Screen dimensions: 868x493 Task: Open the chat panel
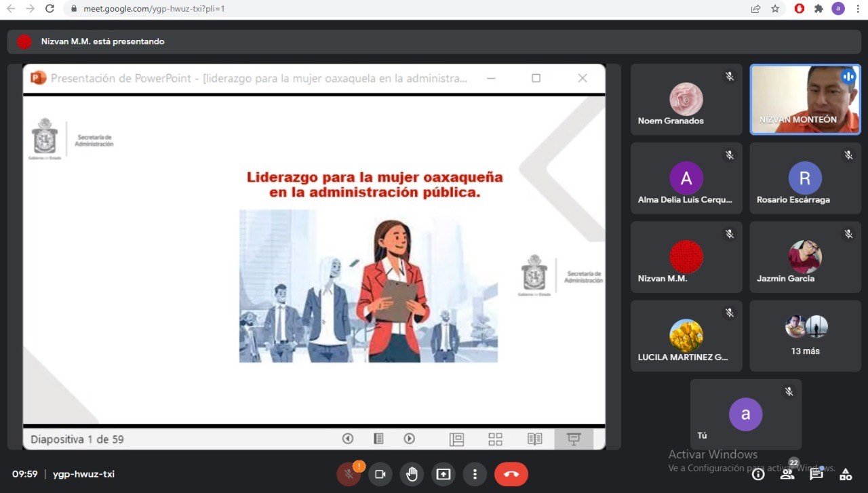(x=816, y=474)
